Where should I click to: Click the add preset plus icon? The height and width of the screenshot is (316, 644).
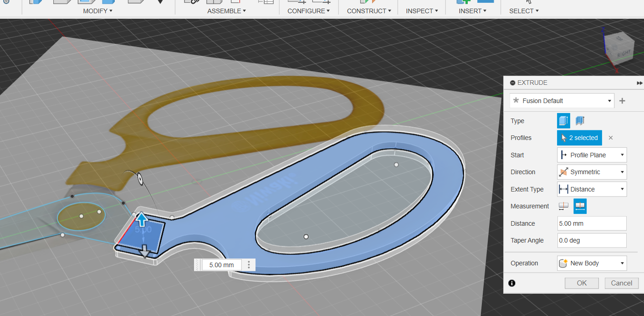tap(622, 101)
